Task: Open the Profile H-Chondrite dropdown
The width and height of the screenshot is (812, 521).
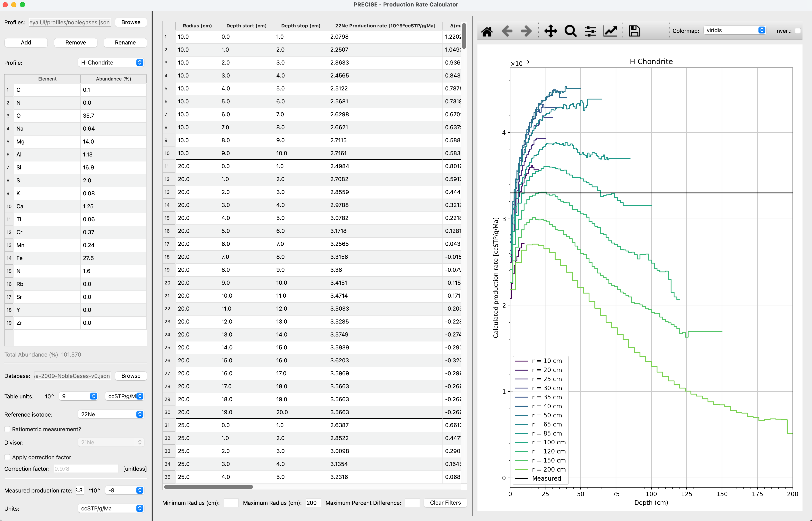Action: [x=111, y=63]
